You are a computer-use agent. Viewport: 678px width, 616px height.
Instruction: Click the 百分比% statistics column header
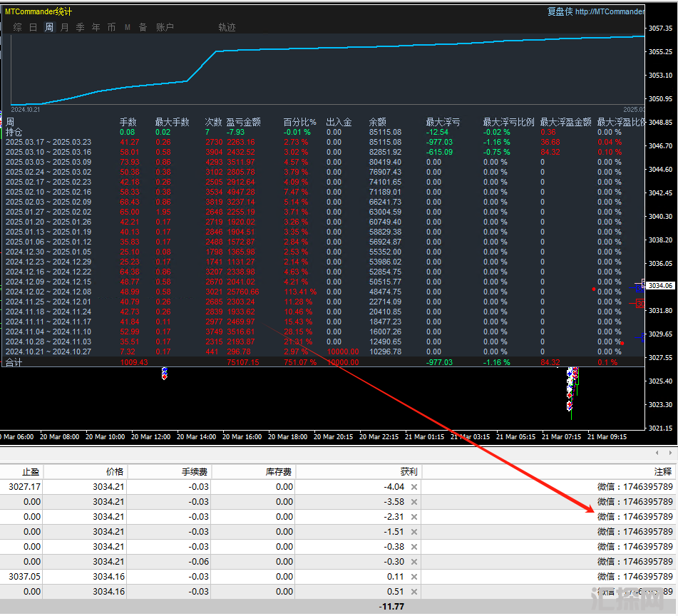[x=299, y=122]
